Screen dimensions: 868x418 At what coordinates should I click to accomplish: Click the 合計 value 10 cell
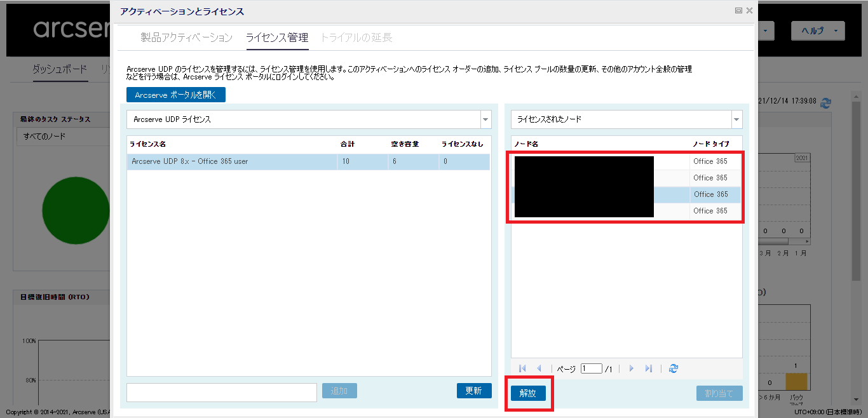[362, 161]
